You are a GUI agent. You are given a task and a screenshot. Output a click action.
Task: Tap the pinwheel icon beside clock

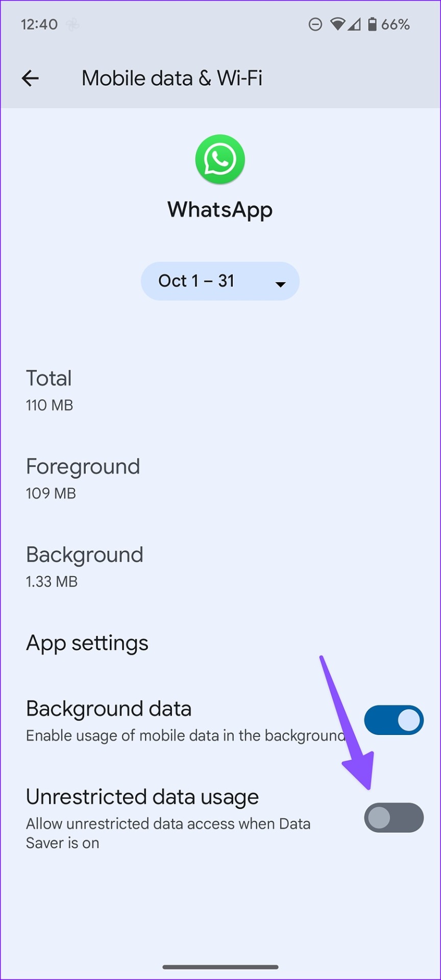[x=72, y=24]
